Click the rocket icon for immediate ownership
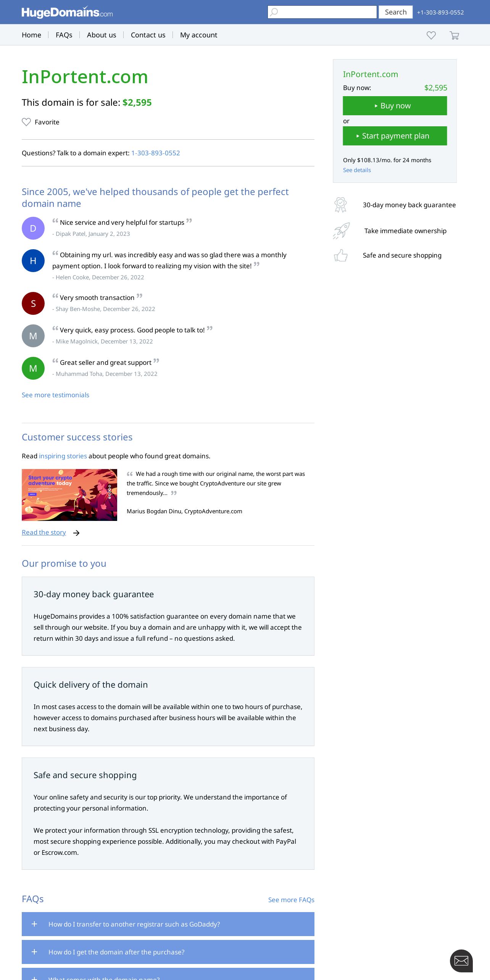Screen dimensions: 490x980 coord(341,231)
